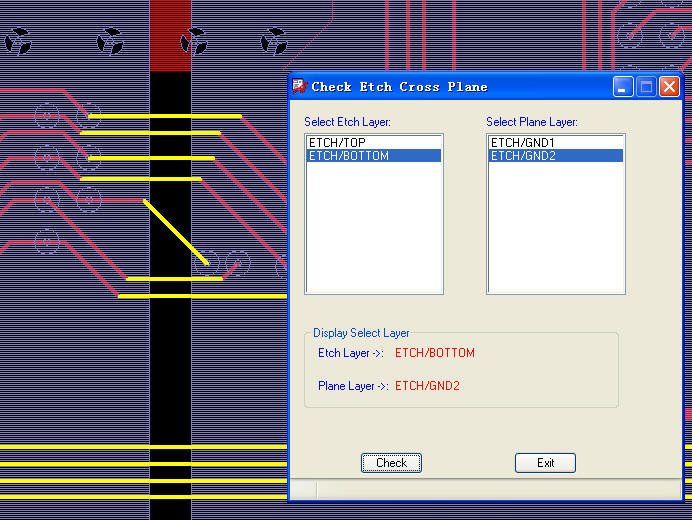Click the red filled shape above the void
This screenshot has width=692, height=520.
point(170,35)
